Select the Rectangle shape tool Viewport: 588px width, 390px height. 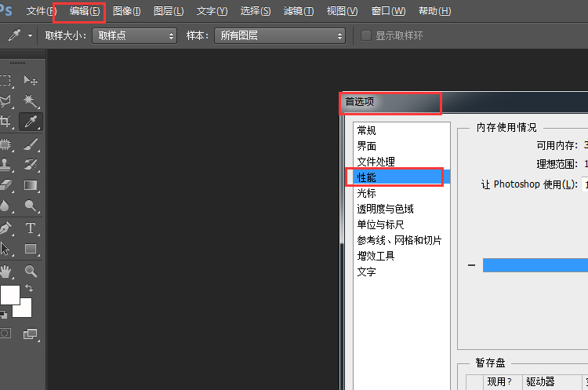[x=31, y=249]
